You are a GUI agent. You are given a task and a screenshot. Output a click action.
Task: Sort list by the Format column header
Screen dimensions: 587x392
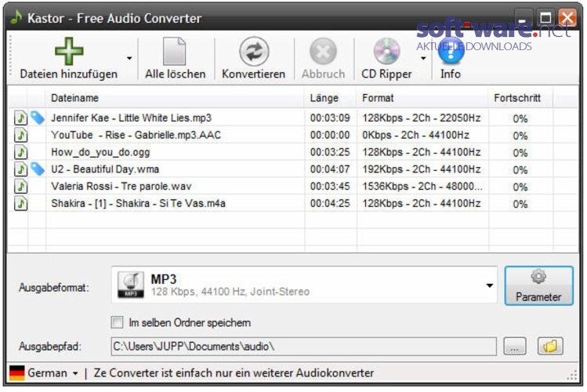pyautogui.click(x=378, y=98)
